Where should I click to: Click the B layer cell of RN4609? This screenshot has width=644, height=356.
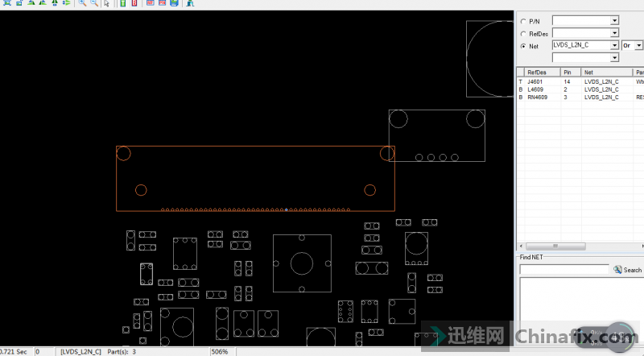point(520,97)
